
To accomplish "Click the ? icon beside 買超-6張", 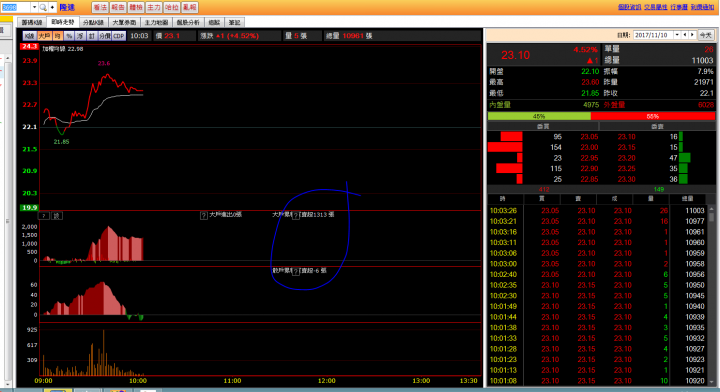I will tap(296, 271).
